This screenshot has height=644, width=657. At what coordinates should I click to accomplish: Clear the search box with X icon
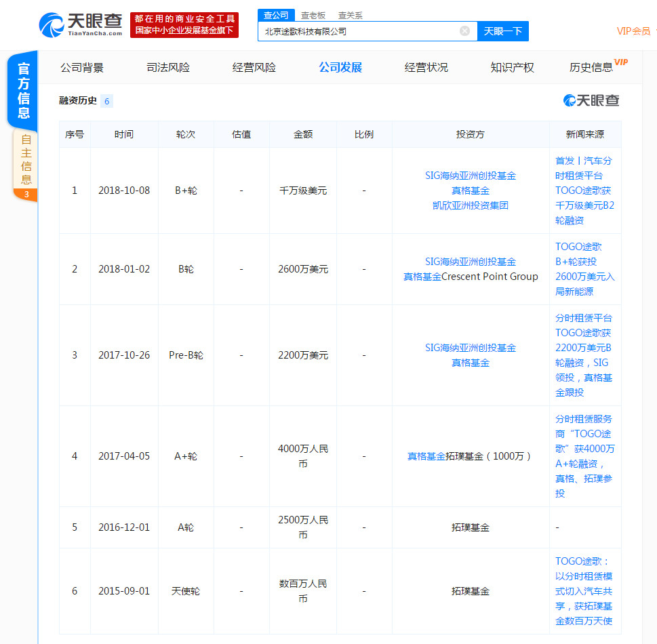click(464, 31)
